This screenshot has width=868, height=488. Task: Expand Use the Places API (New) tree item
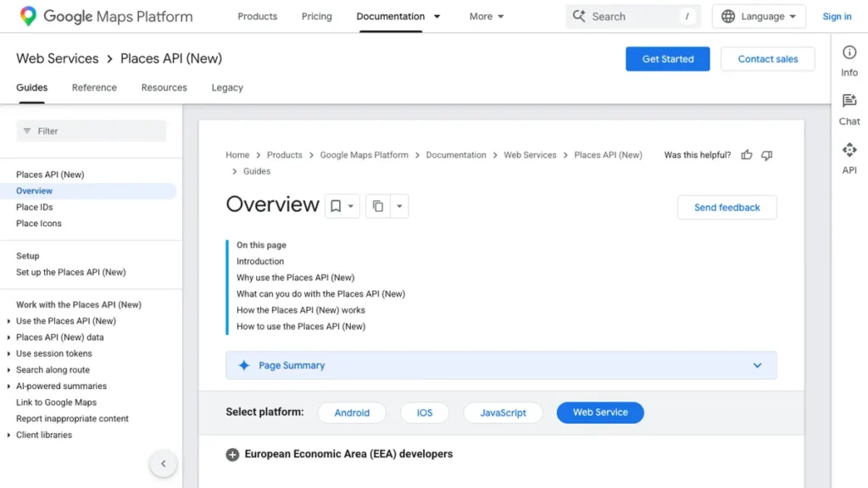pos(8,321)
